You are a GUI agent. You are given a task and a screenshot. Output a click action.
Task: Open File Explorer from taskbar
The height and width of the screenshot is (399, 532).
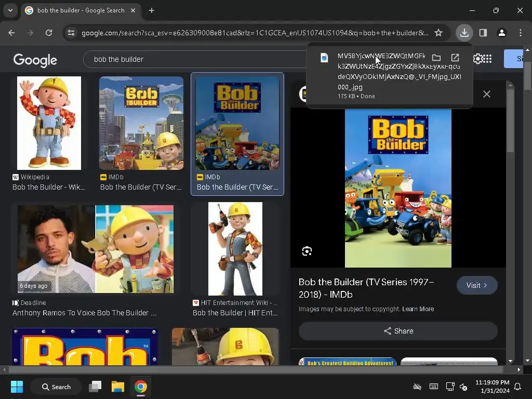coord(118,387)
